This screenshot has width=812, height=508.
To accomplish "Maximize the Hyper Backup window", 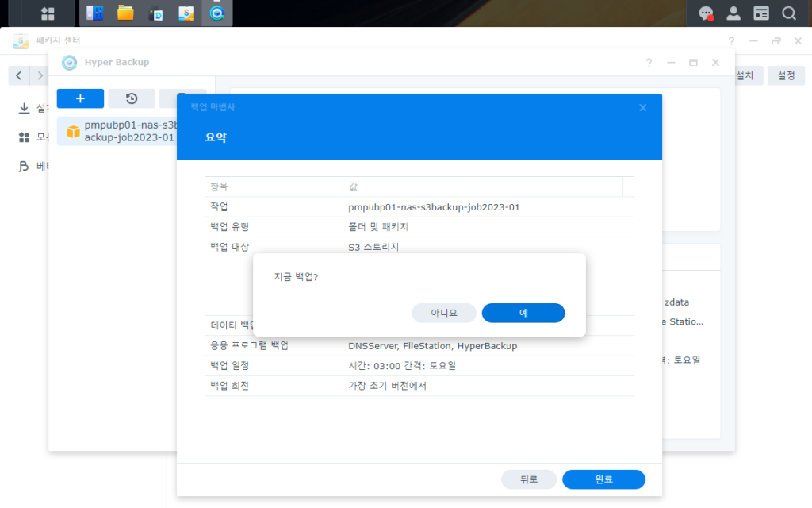I will tap(693, 63).
